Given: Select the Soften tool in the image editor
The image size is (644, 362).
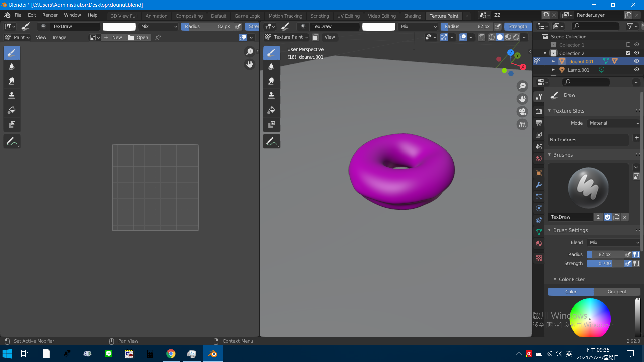Looking at the screenshot, I should 12,67.
